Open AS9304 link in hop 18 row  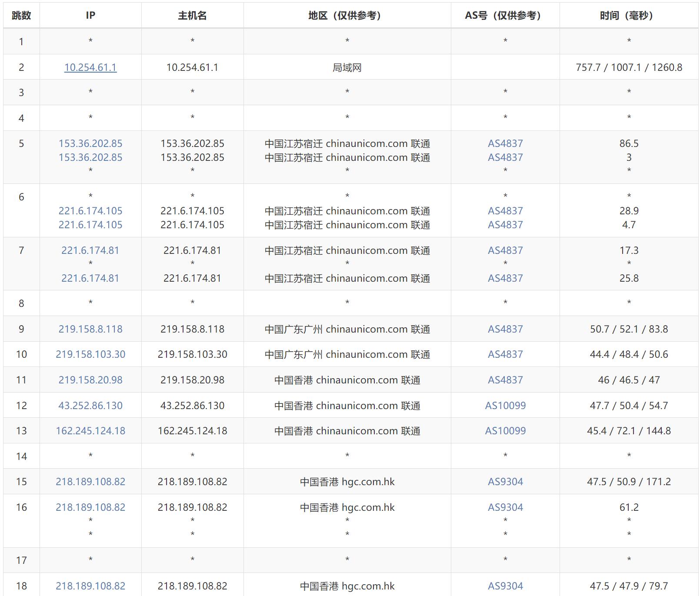[505, 586]
